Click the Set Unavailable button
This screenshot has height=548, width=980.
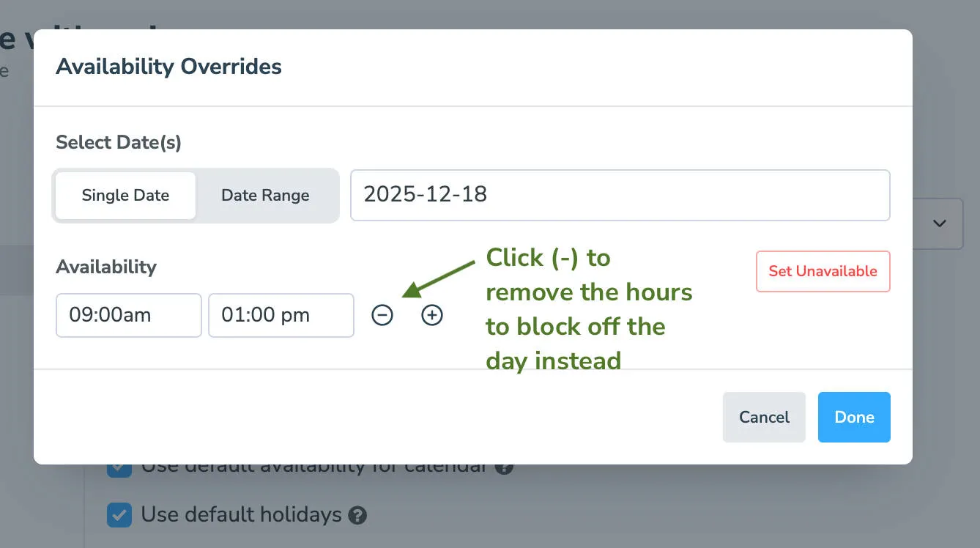pos(823,271)
